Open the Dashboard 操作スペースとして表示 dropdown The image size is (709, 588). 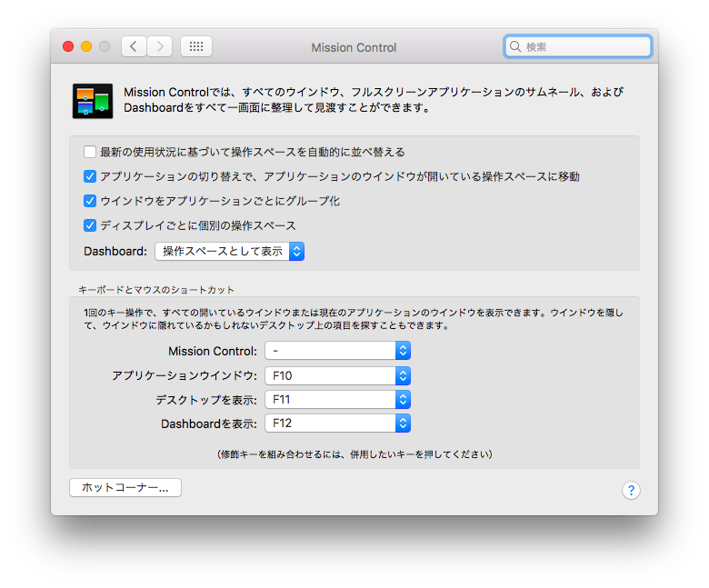[x=230, y=252]
